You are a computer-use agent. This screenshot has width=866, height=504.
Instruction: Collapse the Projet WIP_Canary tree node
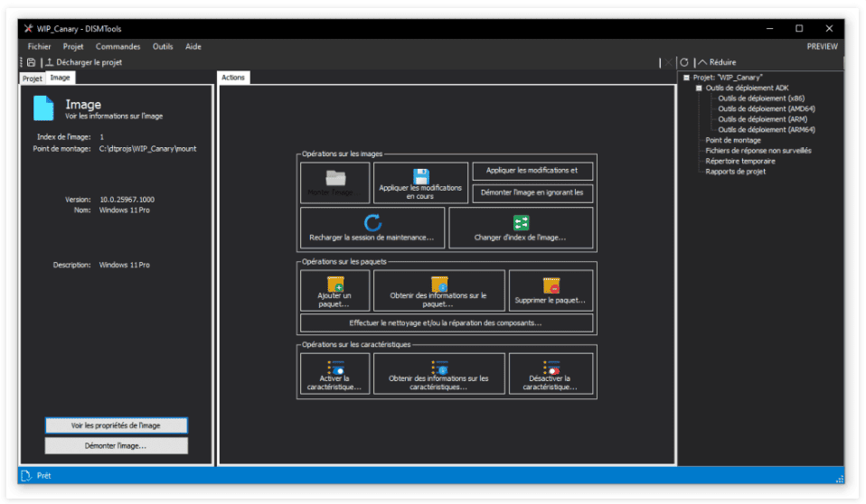[x=686, y=78]
